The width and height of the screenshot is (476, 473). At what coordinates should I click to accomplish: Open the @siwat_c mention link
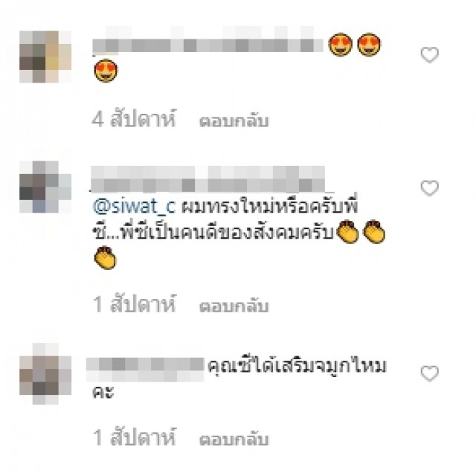[134, 207]
